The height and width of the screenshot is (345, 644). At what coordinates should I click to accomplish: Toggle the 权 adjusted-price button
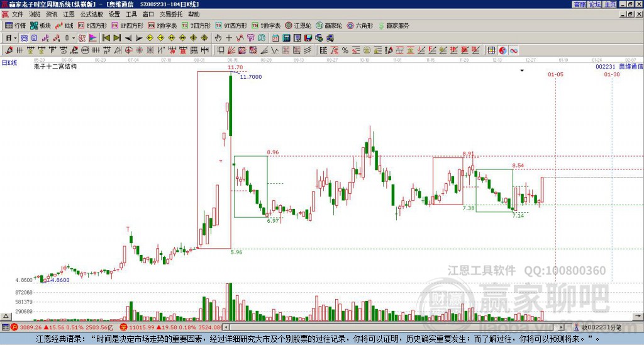pos(82,38)
